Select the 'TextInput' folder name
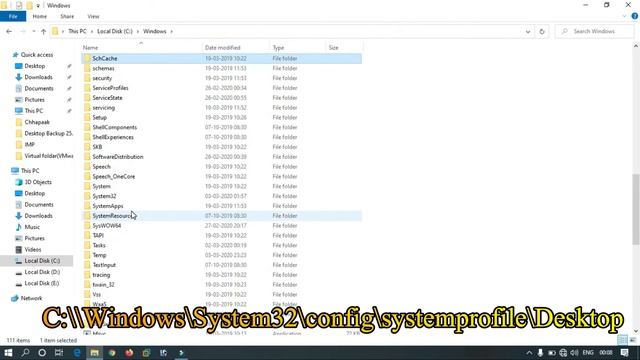The width and height of the screenshot is (640, 360). 104,265
